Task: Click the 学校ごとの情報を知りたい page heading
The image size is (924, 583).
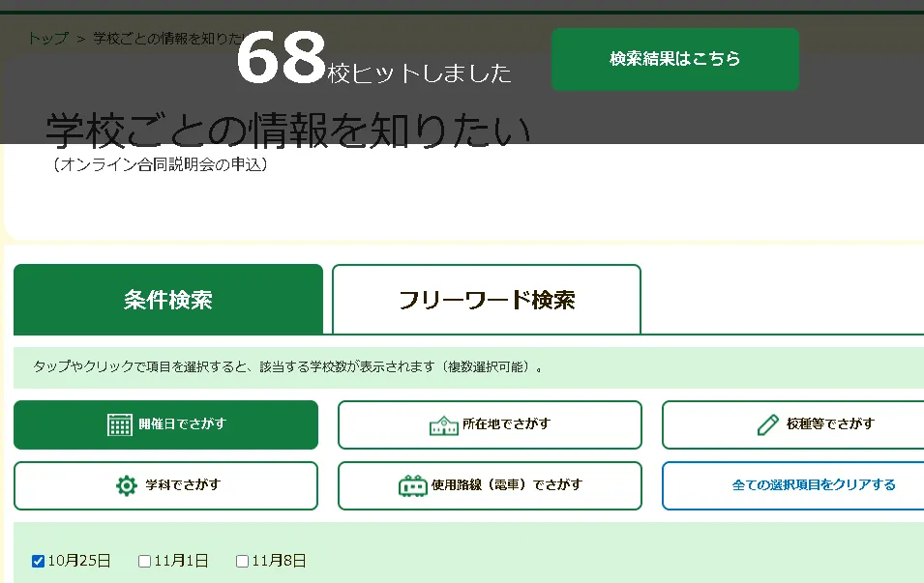Action: (288, 131)
